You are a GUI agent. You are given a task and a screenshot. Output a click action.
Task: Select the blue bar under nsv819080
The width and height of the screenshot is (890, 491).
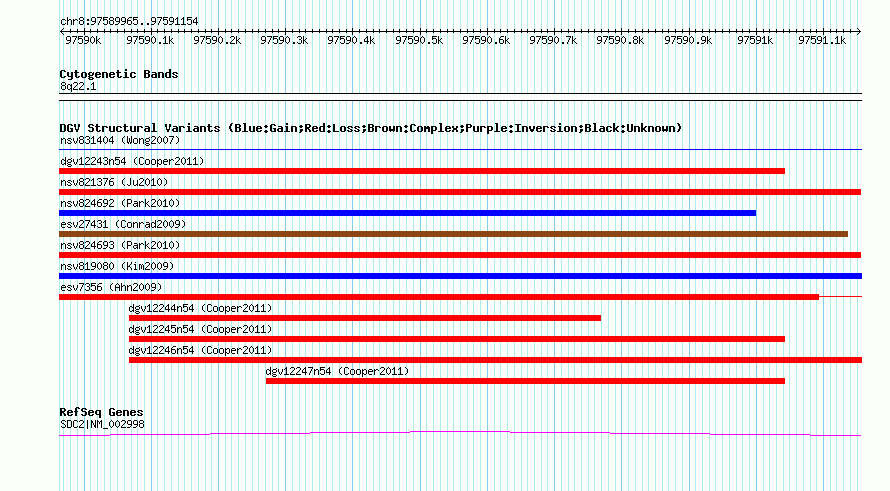point(460,276)
